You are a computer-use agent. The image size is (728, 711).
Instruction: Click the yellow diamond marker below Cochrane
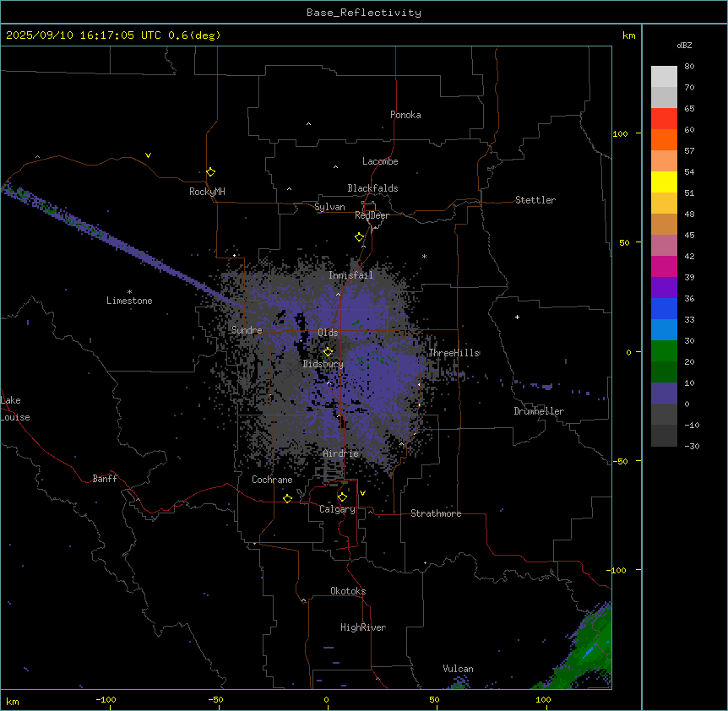click(x=287, y=498)
